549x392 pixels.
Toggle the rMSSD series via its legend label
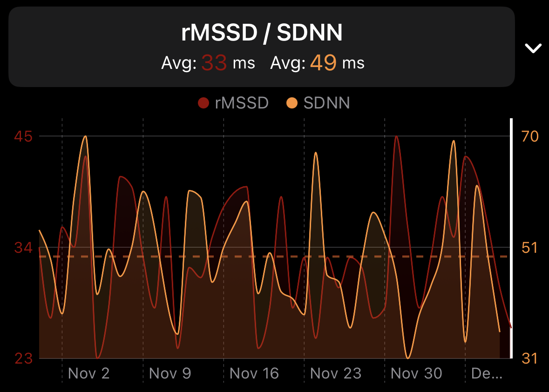242,103
